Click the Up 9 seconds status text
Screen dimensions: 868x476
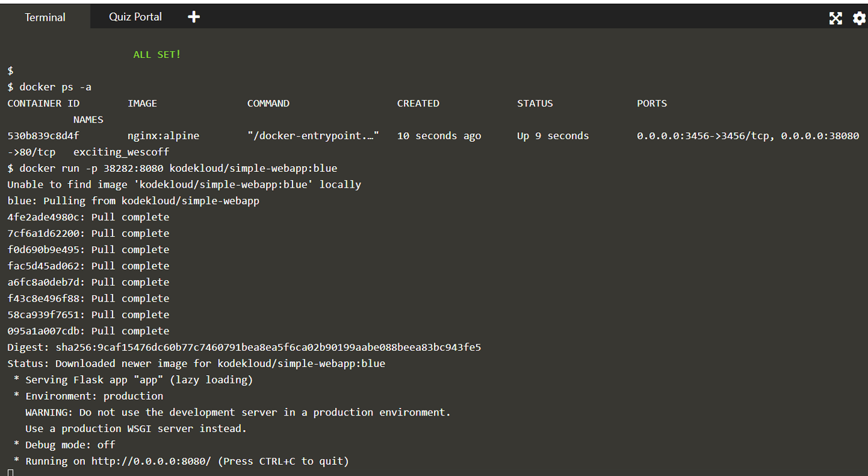pyautogui.click(x=552, y=135)
